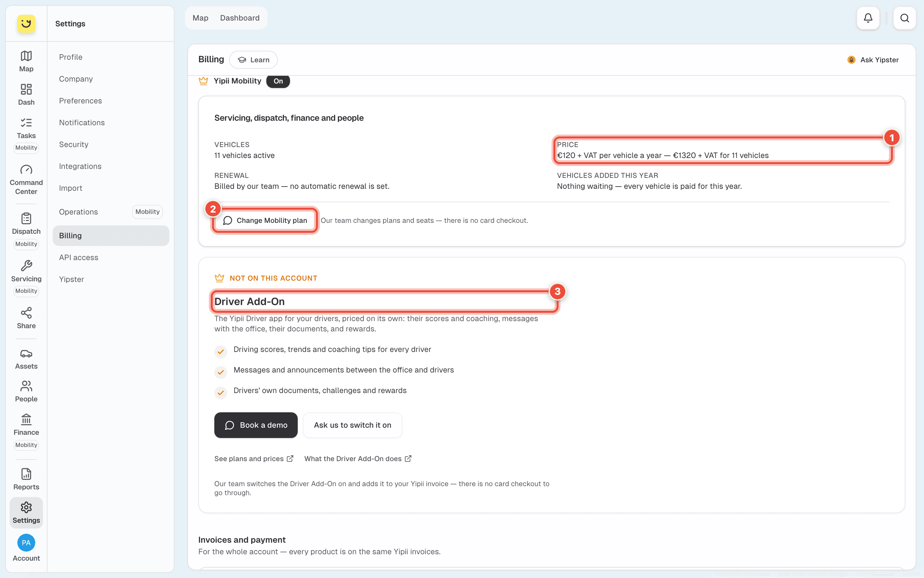
Task: Open the Yipster settings page
Action: click(x=111, y=279)
